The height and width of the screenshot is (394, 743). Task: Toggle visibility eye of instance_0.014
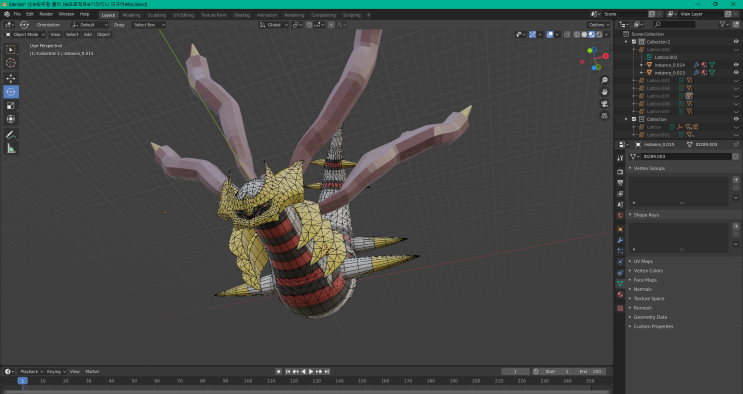736,65
